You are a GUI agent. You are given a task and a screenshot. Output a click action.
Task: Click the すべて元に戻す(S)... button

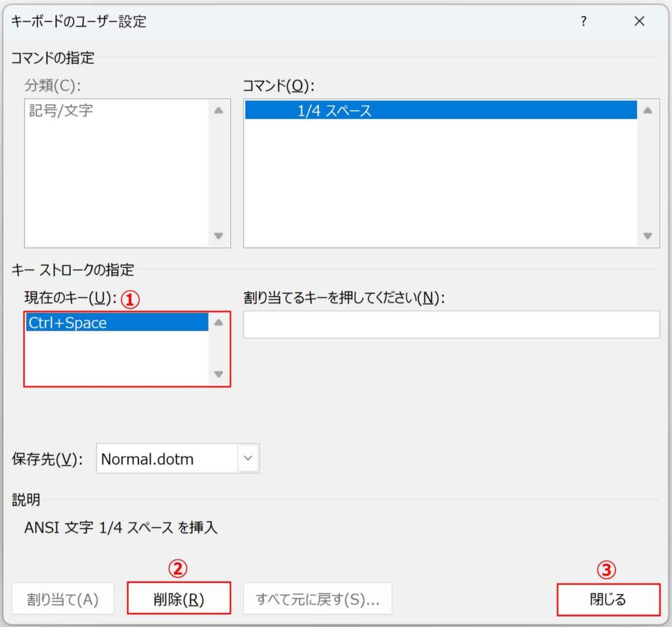(x=318, y=599)
